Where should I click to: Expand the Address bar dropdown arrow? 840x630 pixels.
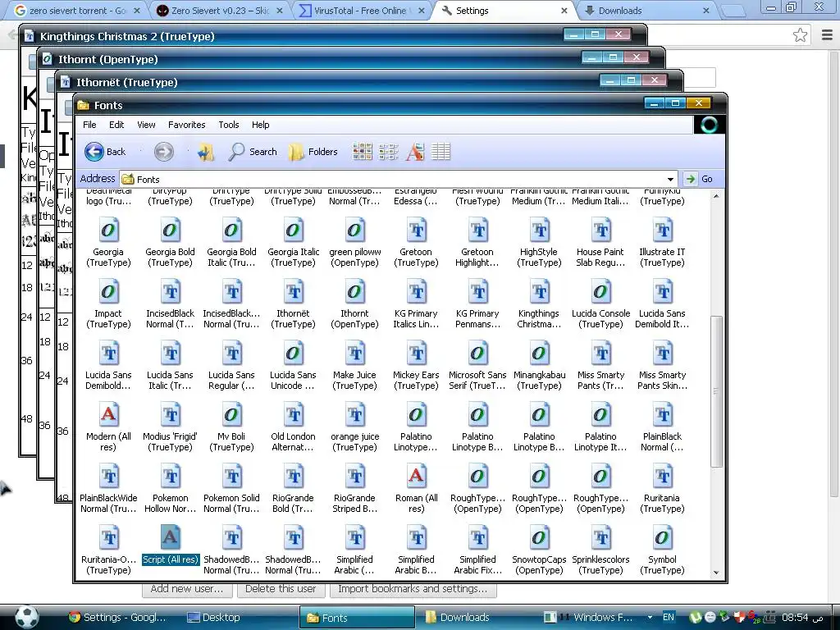[670, 179]
